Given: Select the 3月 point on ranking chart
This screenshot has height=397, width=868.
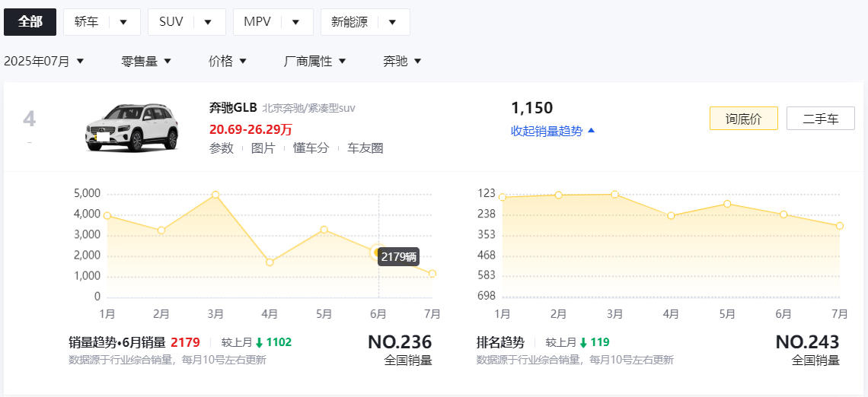Looking at the screenshot, I should pyautogui.click(x=614, y=194).
